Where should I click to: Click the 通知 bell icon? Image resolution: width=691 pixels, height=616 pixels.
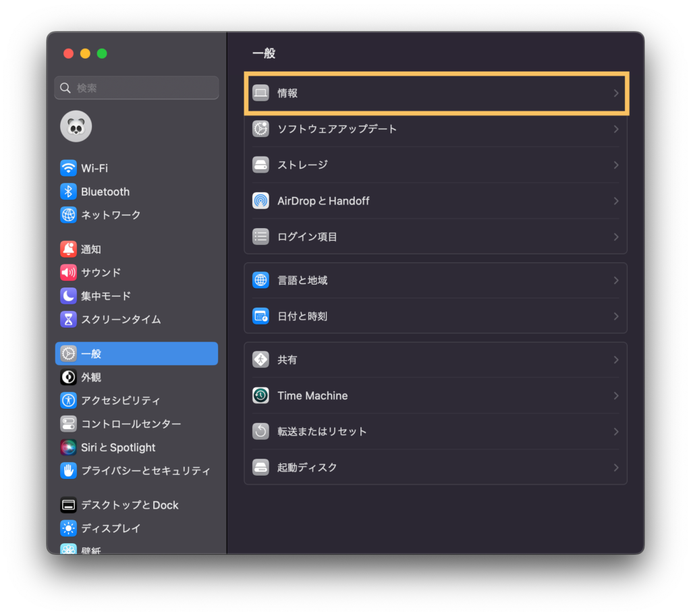click(x=68, y=249)
